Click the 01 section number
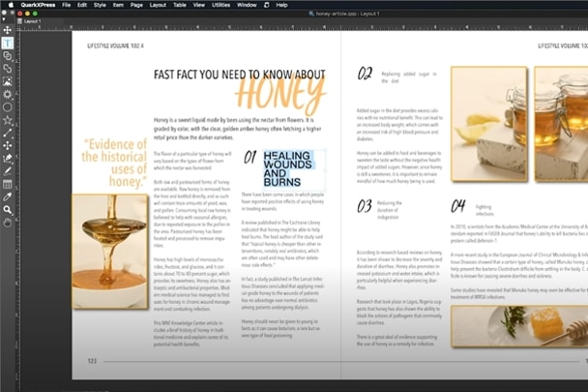The width and height of the screenshot is (588, 392). (x=250, y=157)
